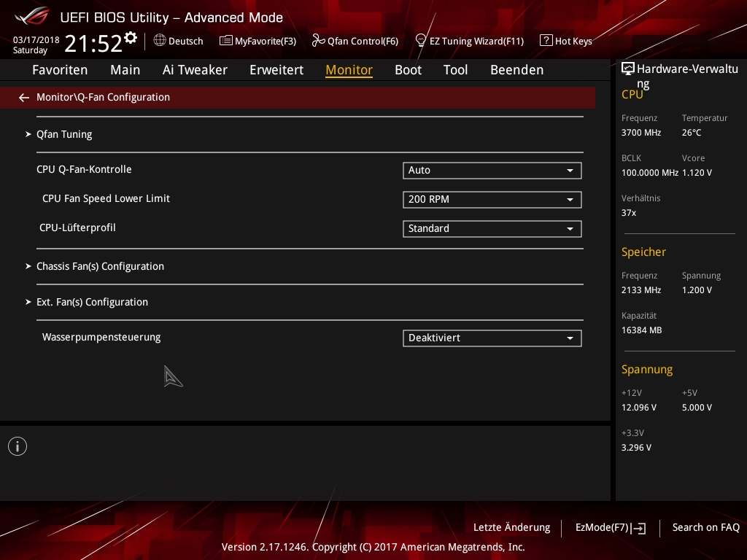Screen dimensions: 747x560
Task: Click the settings gear icon beside the clock
Action: pyautogui.click(x=131, y=38)
